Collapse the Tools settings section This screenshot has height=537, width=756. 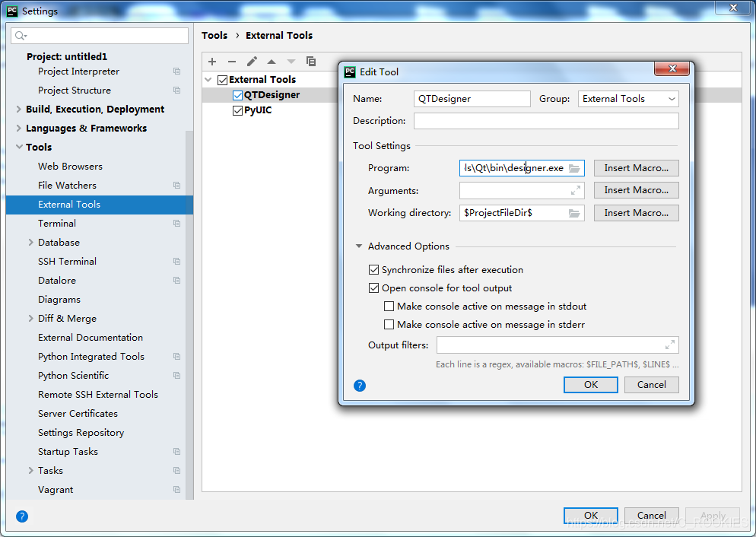pos(19,147)
